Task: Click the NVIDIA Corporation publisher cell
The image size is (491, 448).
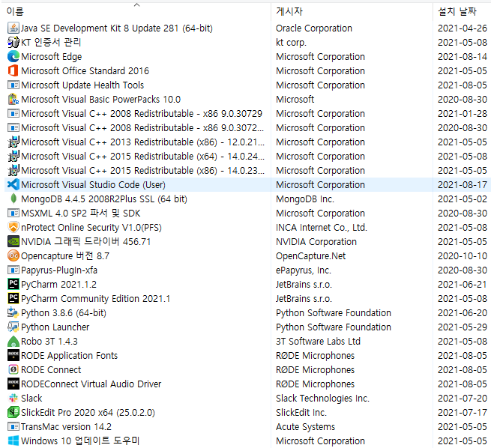Action: click(316, 241)
